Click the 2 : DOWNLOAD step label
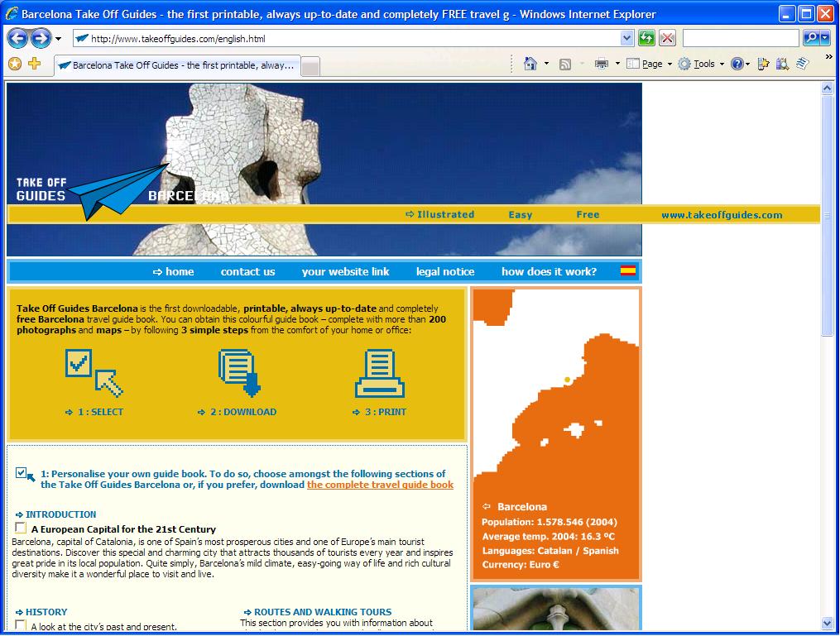 pyautogui.click(x=243, y=412)
